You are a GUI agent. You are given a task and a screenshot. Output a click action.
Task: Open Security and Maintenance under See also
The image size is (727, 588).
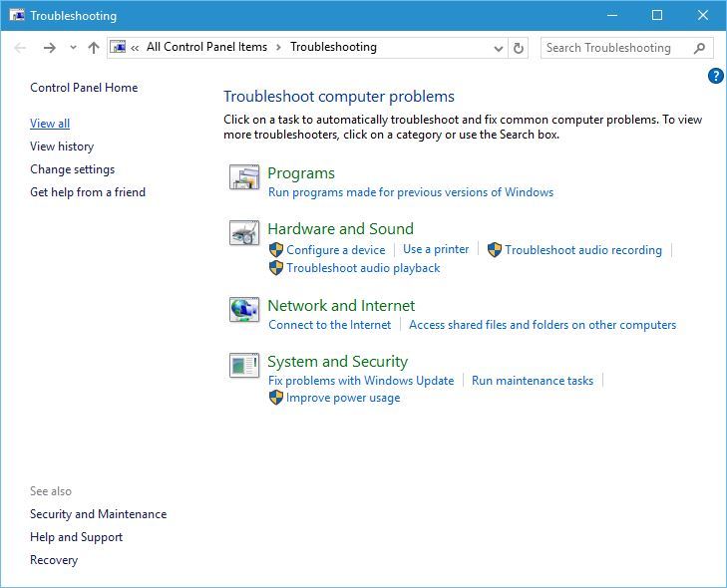99,514
